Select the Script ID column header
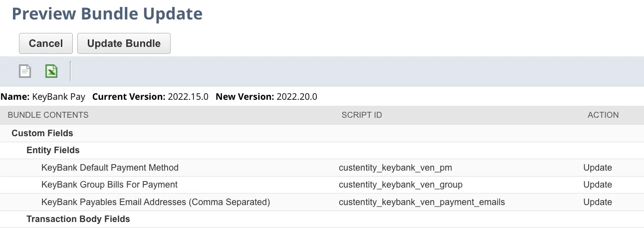 [x=362, y=115]
